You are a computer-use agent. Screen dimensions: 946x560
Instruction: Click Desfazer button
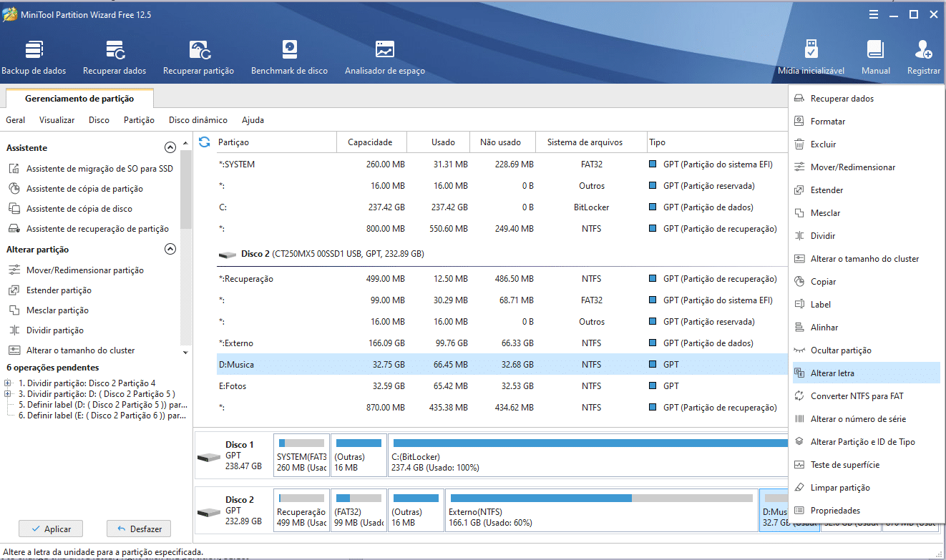(139, 529)
